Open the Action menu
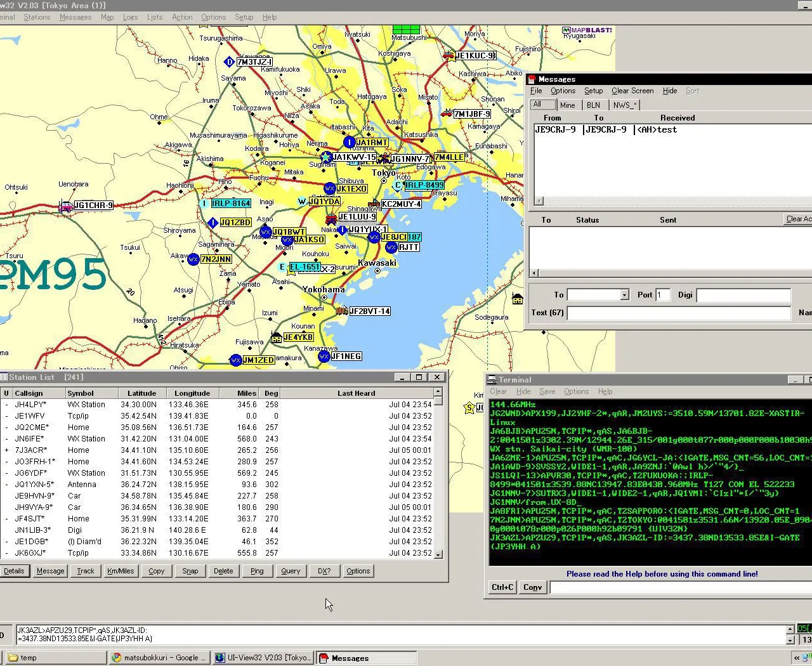This screenshot has height=666, width=812. 182,17
